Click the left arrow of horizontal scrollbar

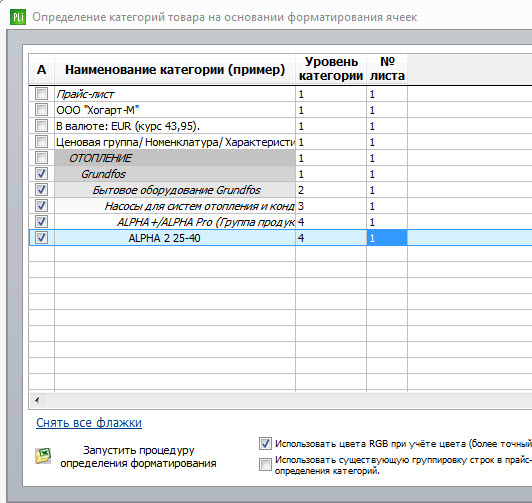[x=37, y=400]
